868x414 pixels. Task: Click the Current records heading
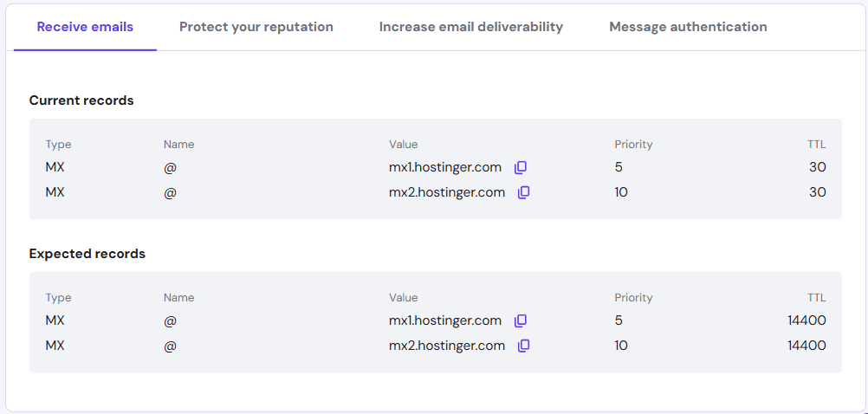point(81,100)
